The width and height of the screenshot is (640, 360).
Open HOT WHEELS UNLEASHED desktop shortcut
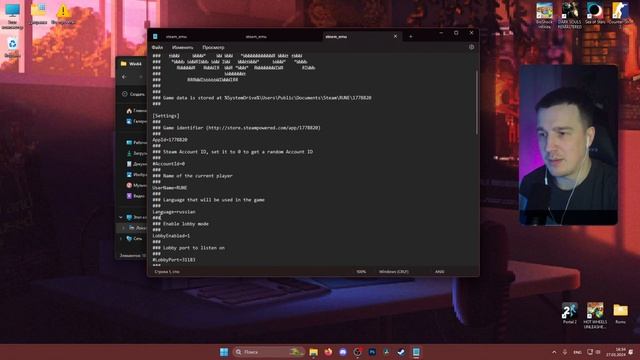coord(595,316)
